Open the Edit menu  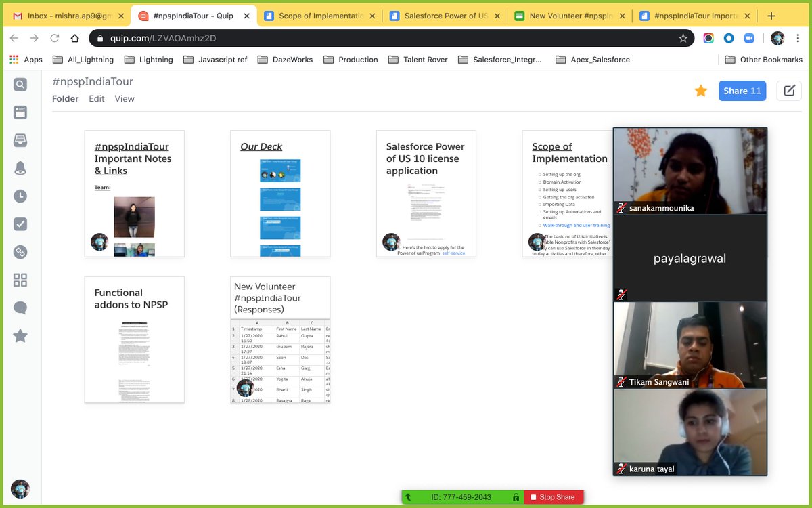[97, 98]
